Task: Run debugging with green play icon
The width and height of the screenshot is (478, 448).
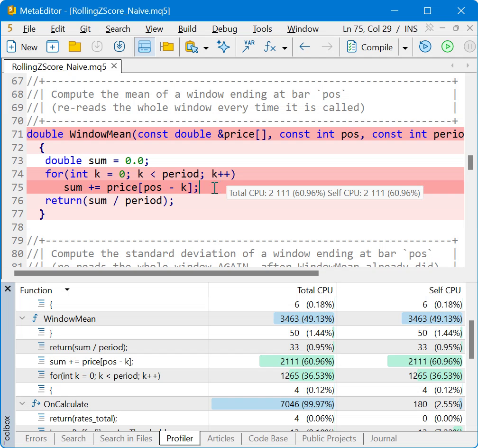Action: tap(447, 47)
